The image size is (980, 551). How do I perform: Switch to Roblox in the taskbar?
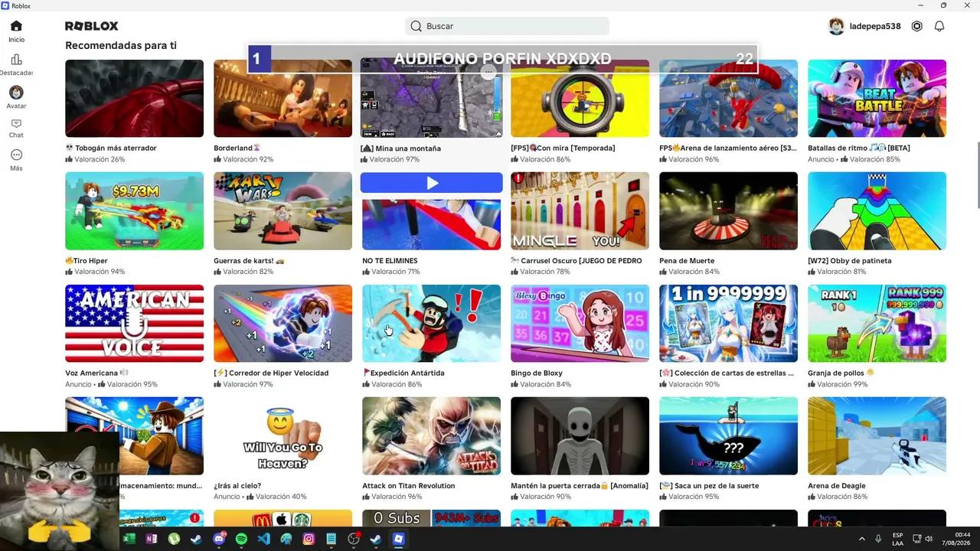pyautogui.click(x=398, y=539)
